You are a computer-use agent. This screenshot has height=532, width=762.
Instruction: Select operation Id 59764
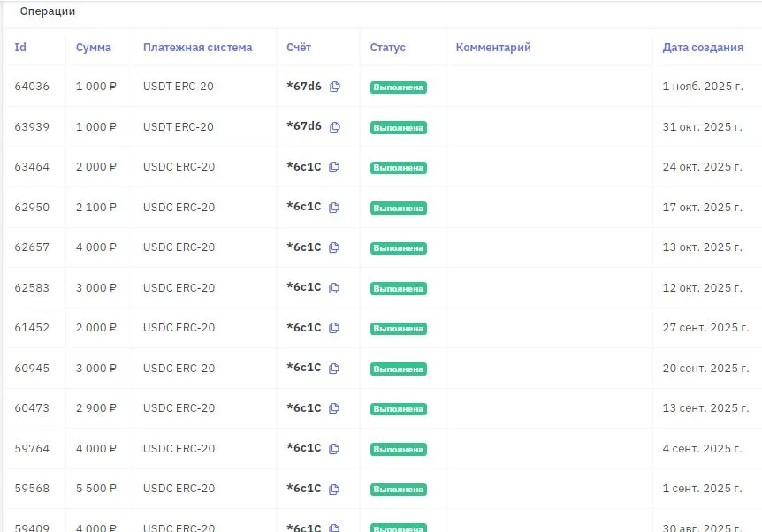[x=32, y=448]
